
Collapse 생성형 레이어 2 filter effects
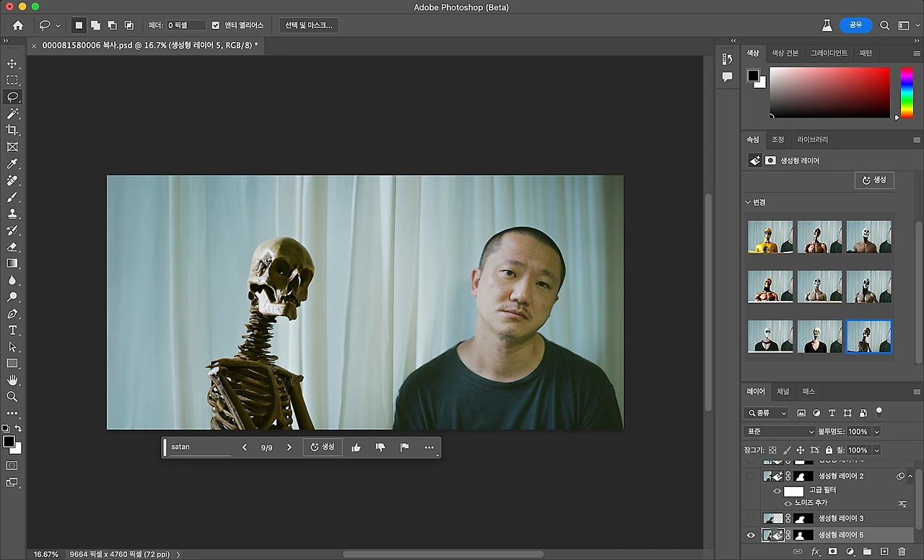click(x=911, y=476)
